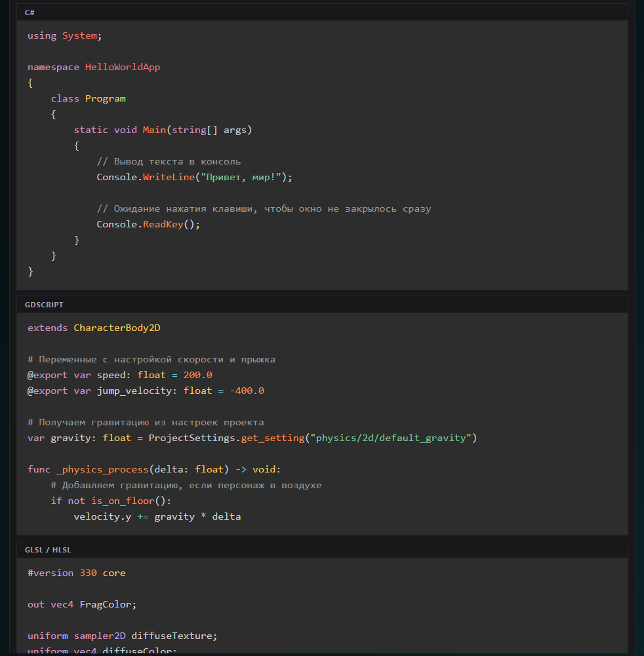
Task: Click the Console.WriteLine("Привет, мир!") line
Action: coord(194,177)
